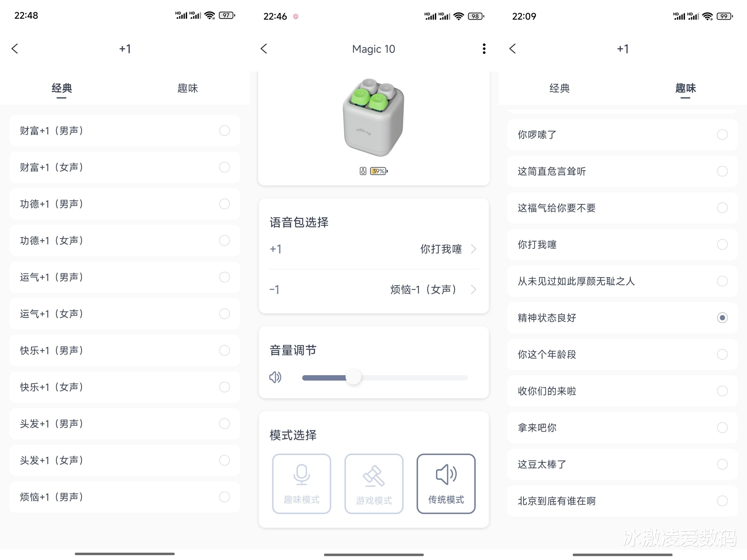The height and width of the screenshot is (560, 747).
Task: Tap the device battery 39% indicator
Action: pos(379,171)
